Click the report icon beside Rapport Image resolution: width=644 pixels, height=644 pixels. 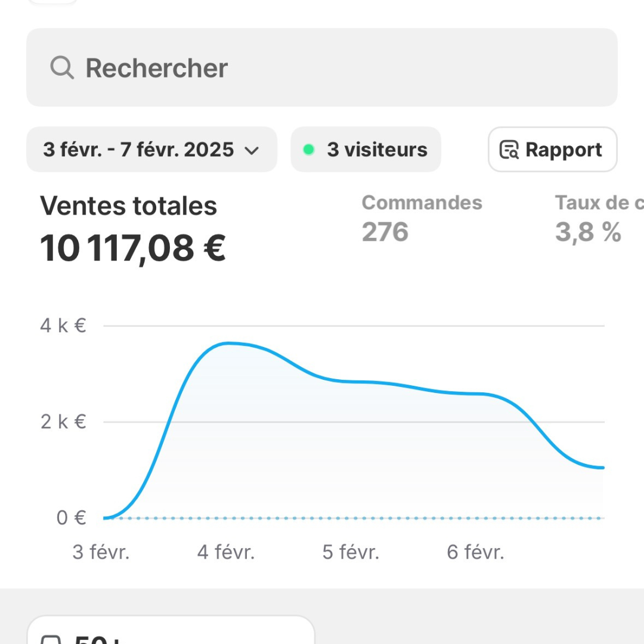pyautogui.click(x=509, y=150)
